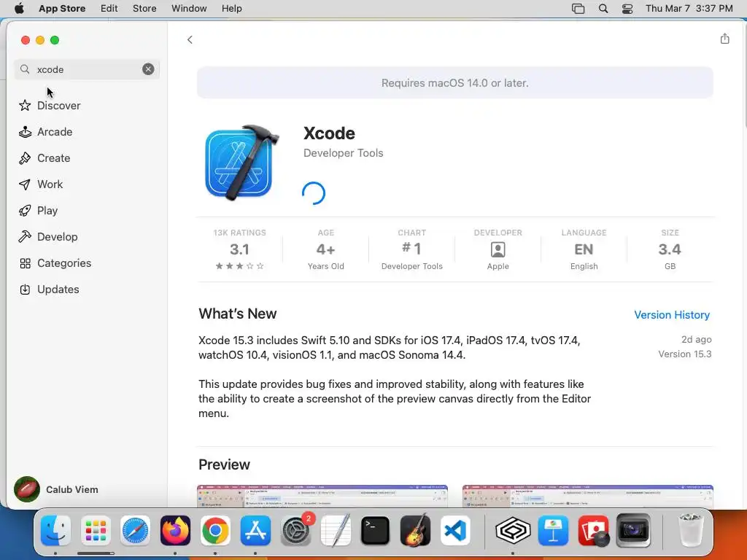Click the 4+ age rating
The height and width of the screenshot is (560, 747).
(326, 249)
